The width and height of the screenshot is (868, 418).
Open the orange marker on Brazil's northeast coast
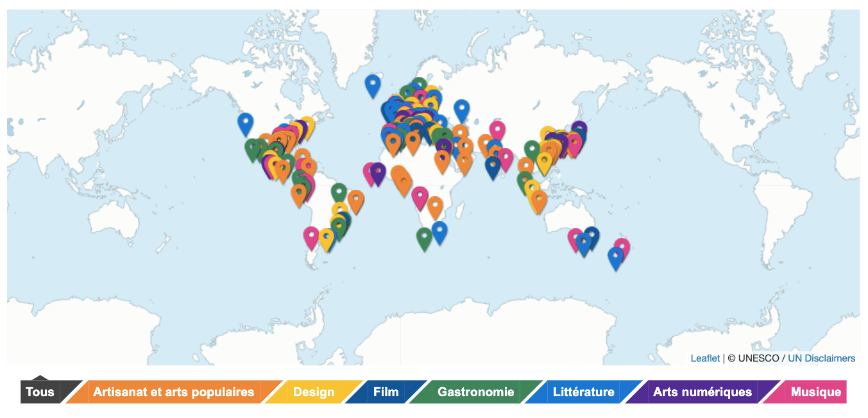[355, 201]
